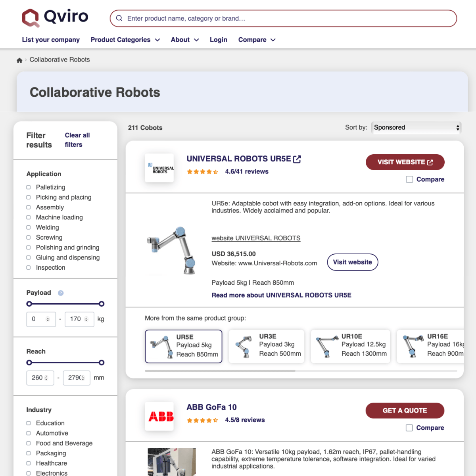Viewport: 476px width, 476px height.
Task: Click the Universal Robots brand logo
Action: click(x=159, y=168)
